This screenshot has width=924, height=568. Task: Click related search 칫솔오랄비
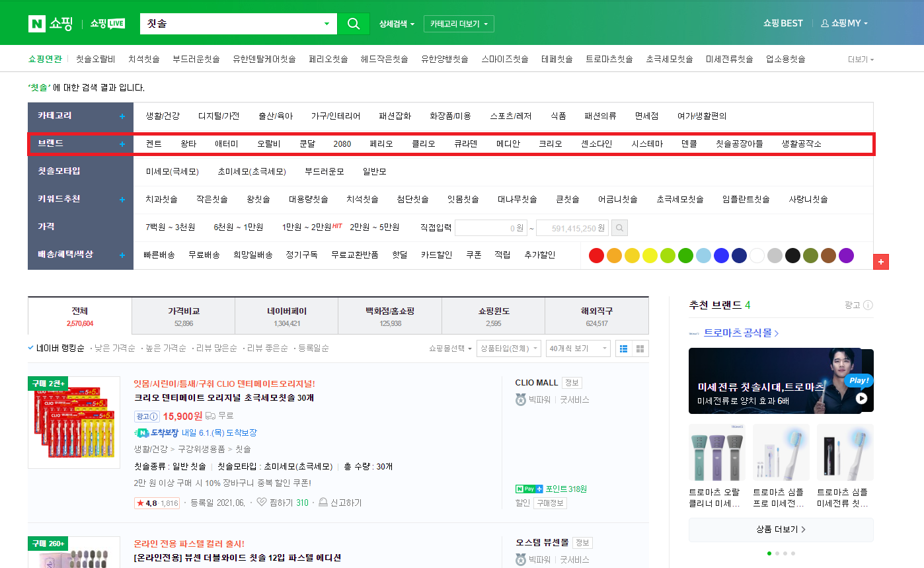96,60
